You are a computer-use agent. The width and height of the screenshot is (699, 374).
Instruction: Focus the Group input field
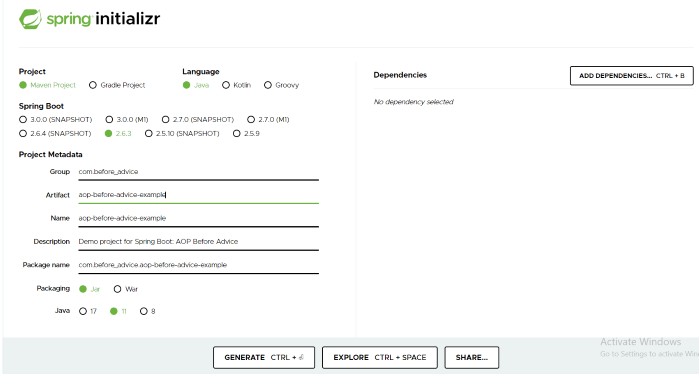coord(198,172)
